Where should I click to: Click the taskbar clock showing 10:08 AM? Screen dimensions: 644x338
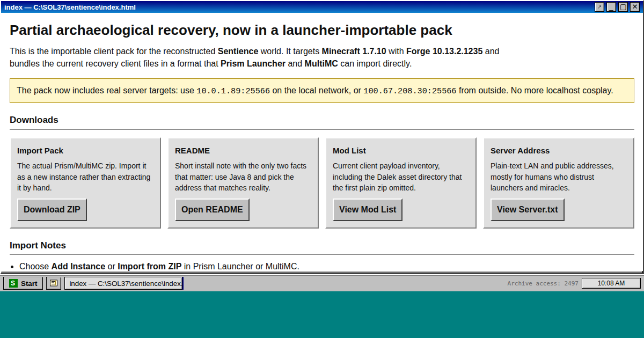(x=611, y=283)
